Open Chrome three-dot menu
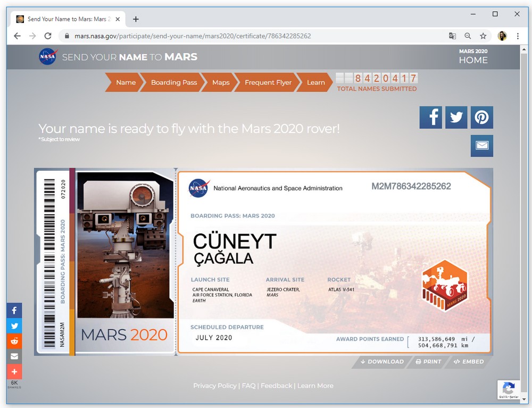 point(518,36)
